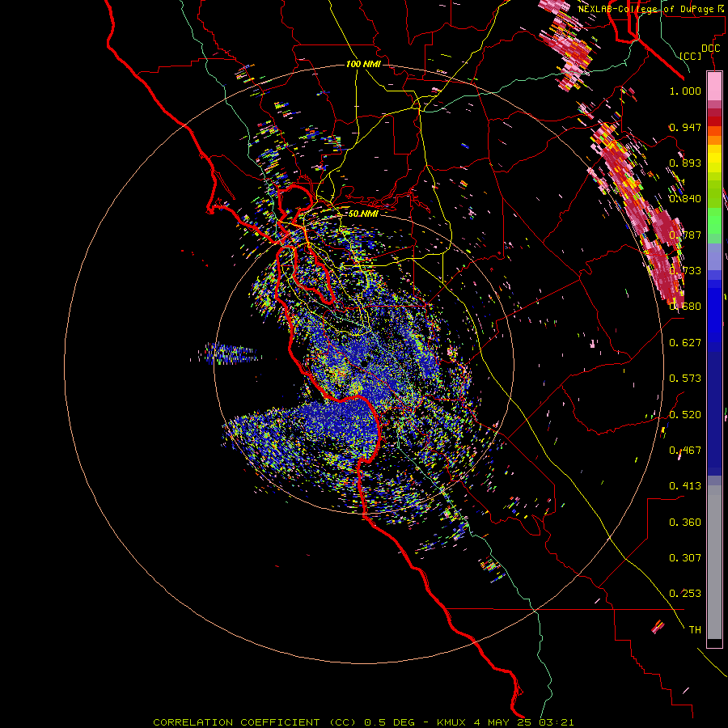Viewport: 728px width, 728px height.
Task: Click the TH threshold label on legend
Action: point(695,630)
